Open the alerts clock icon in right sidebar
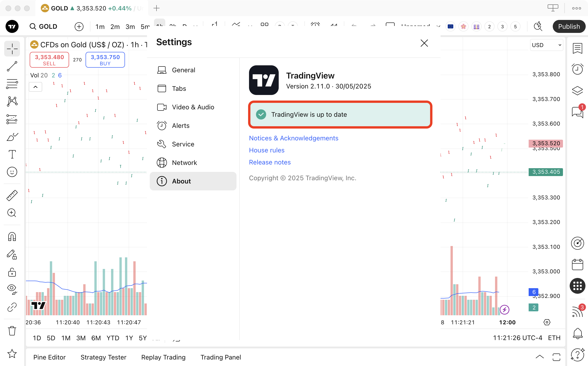Viewport: 588px width, 366px height. point(577,69)
